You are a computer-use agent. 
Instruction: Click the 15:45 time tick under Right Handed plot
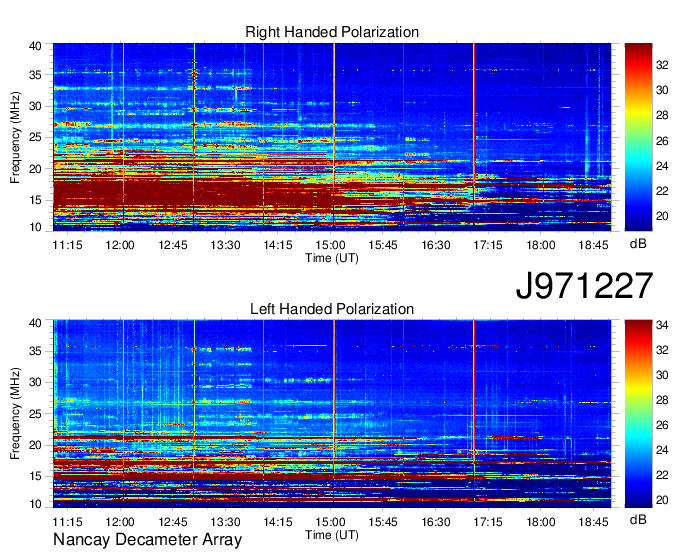[383, 245]
